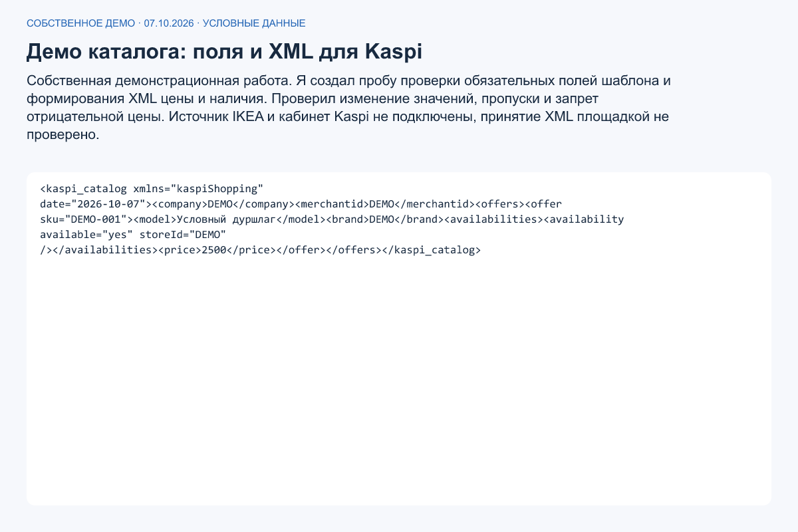Click the code line starting '<kaspi_catalog xmlns'

pos(152,188)
